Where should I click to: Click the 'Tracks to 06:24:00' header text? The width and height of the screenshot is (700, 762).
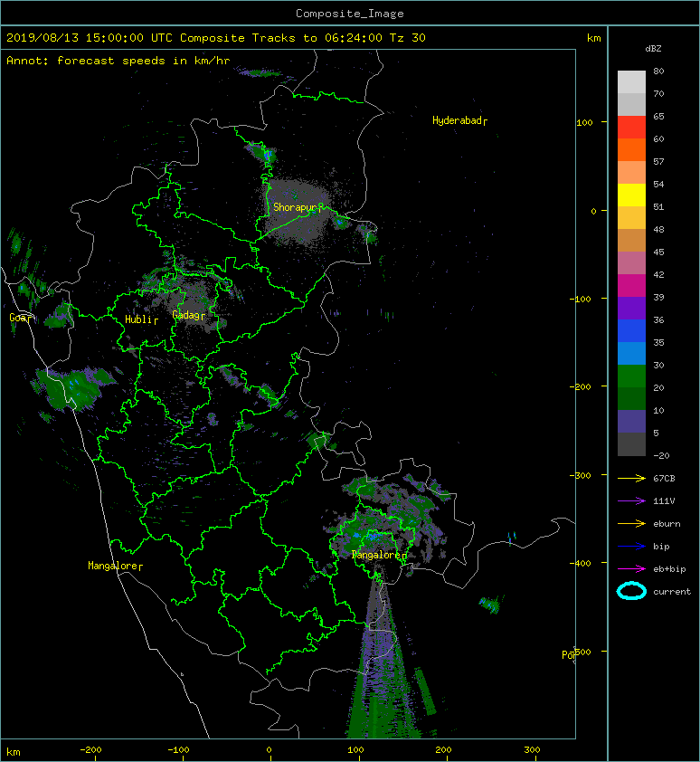click(x=317, y=38)
